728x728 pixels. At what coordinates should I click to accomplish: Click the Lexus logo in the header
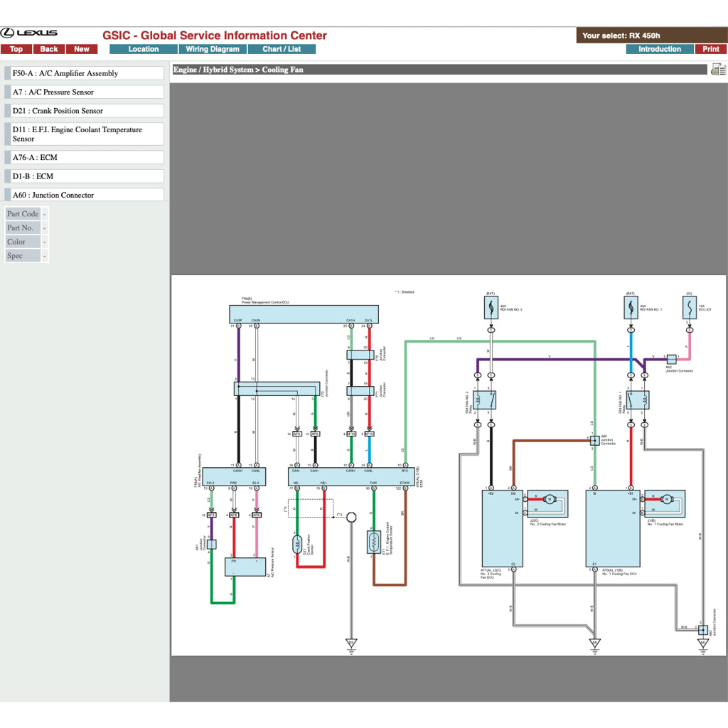coord(29,33)
